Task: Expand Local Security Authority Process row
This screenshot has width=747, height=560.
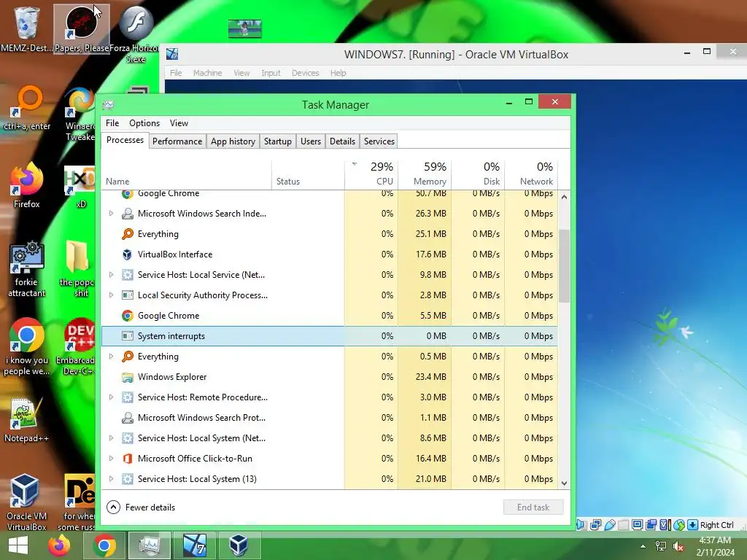Action: (111, 295)
